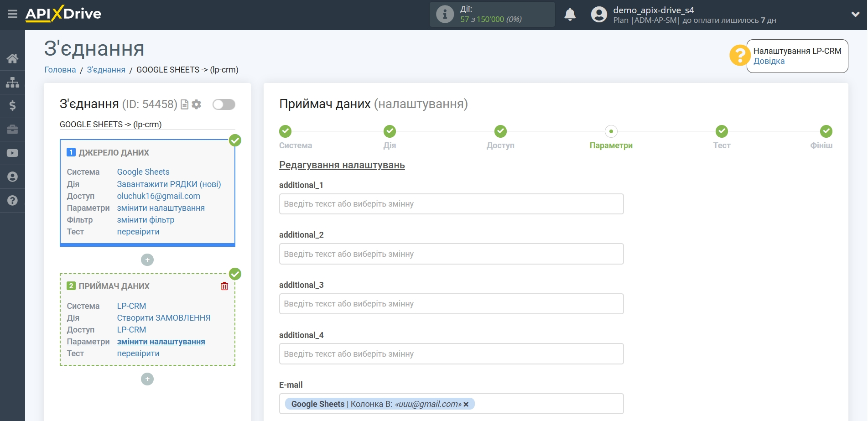Open the Google Sheets system link
This screenshot has width=868, height=421.
(x=143, y=172)
